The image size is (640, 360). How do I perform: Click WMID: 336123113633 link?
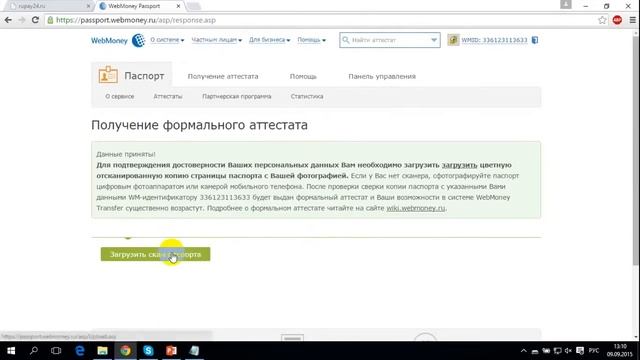coord(494,40)
